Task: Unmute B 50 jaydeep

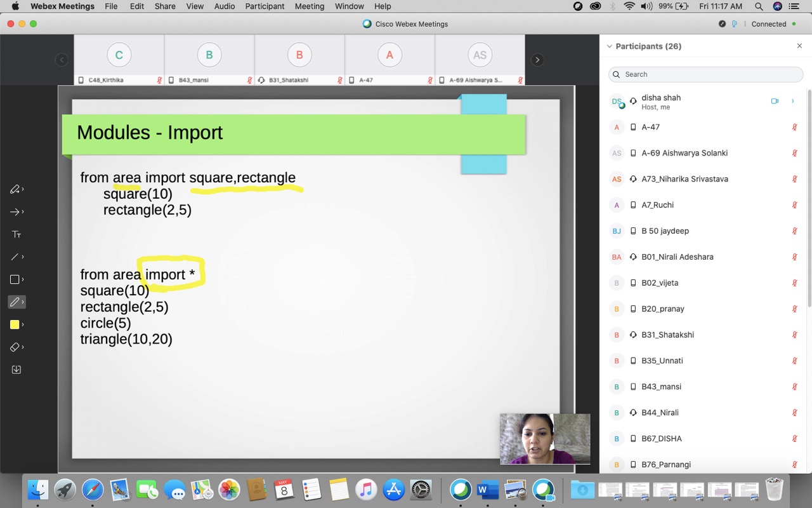Action: click(x=794, y=231)
